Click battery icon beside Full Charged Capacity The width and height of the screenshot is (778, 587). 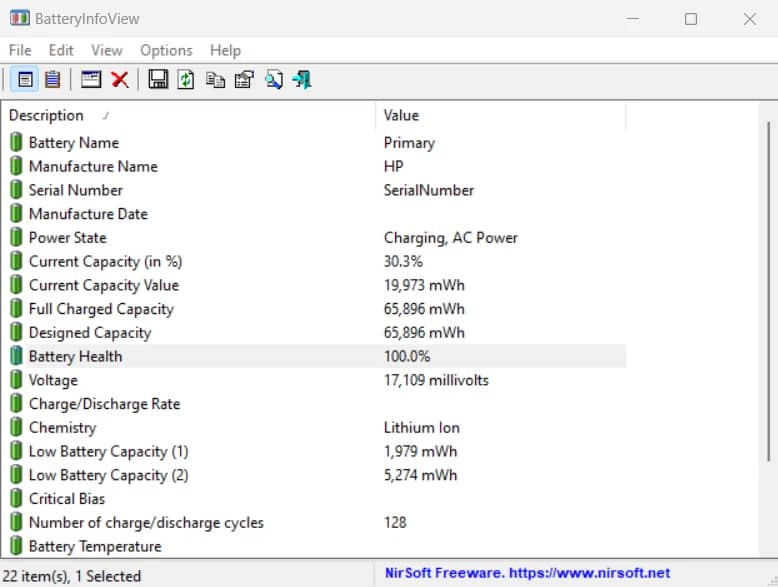[16, 309]
